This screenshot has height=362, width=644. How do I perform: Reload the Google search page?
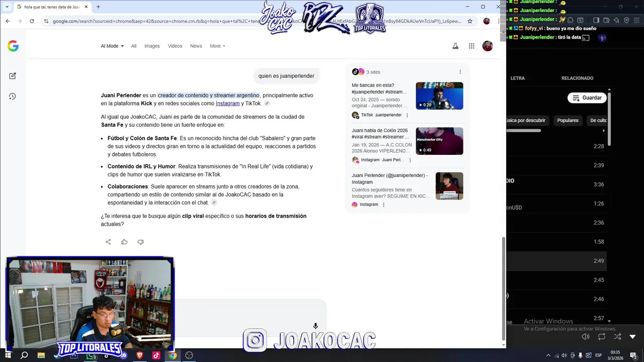click(x=32, y=21)
